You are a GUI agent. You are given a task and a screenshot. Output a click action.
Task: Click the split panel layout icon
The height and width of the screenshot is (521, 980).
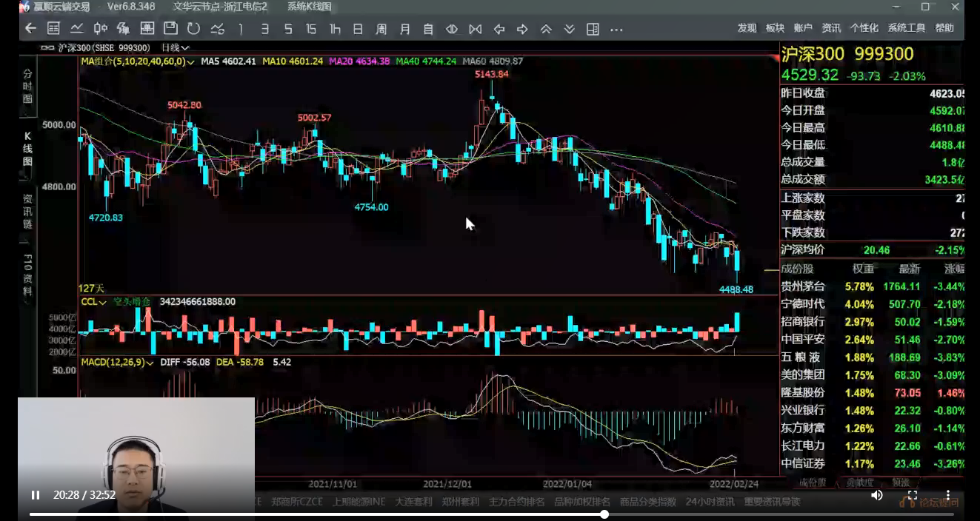pos(593,29)
